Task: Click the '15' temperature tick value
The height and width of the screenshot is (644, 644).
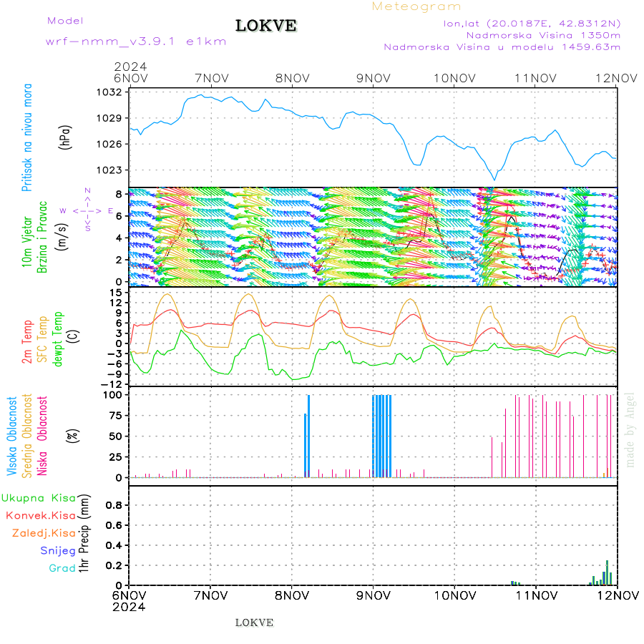Action: (x=116, y=293)
